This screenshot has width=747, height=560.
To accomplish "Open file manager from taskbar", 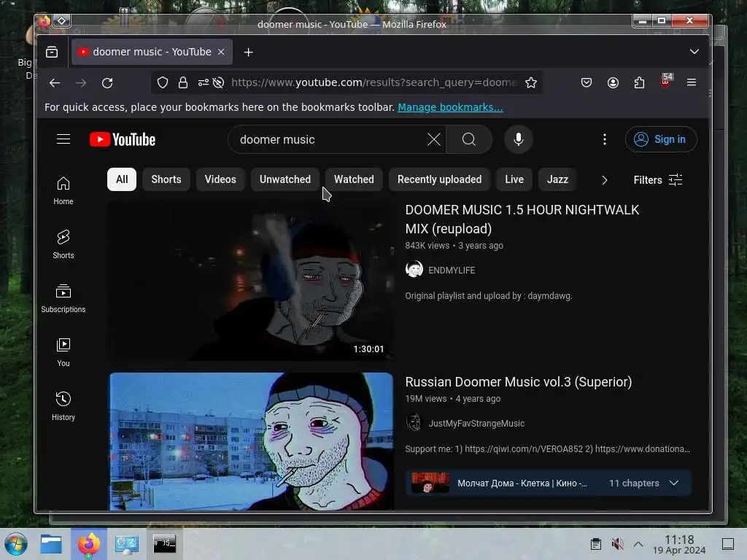I will pos(51,544).
